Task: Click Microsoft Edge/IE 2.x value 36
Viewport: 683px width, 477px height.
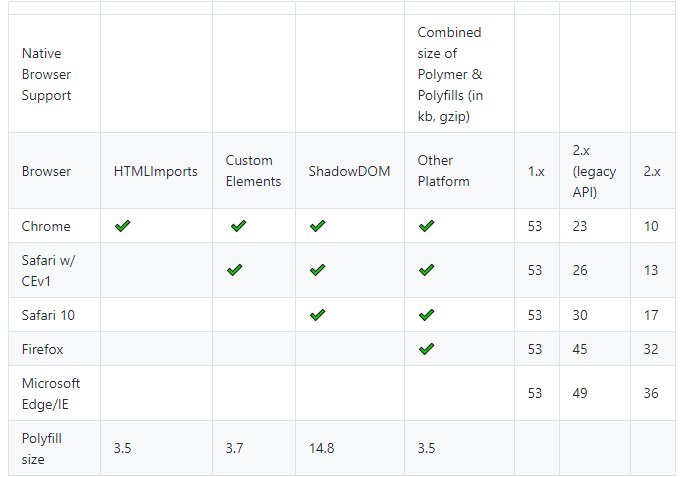Action: pyautogui.click(x=651, y=393)
